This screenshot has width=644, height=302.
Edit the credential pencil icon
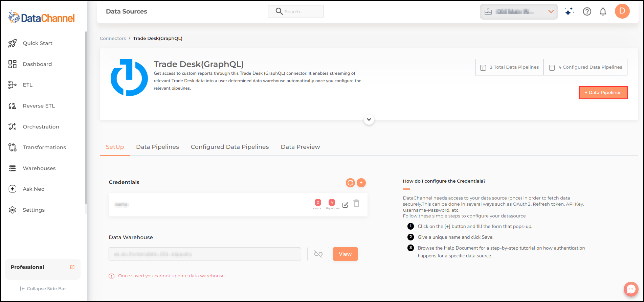(x=345, y=205)
